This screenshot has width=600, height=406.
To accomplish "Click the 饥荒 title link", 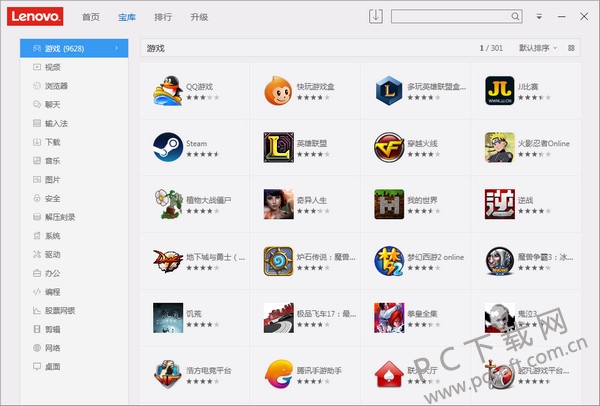I will 194,314.
